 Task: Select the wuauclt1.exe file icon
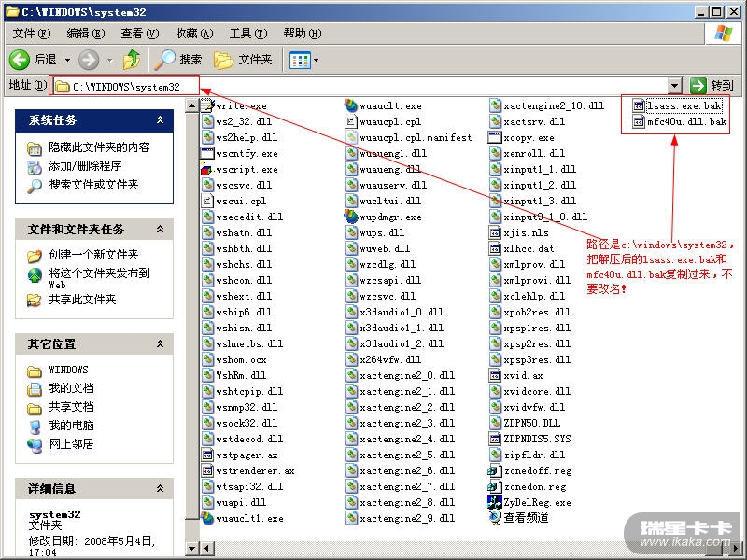(207, 518)
